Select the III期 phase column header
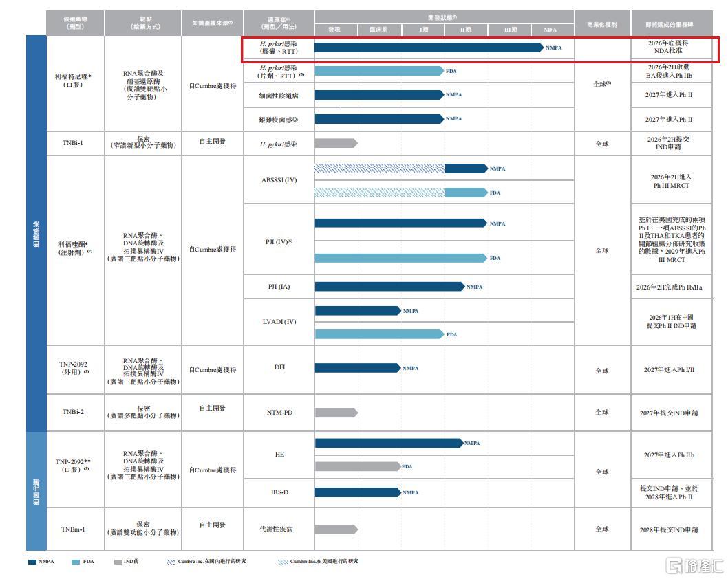This screenshot has width=728, height=579. [510, 30]
